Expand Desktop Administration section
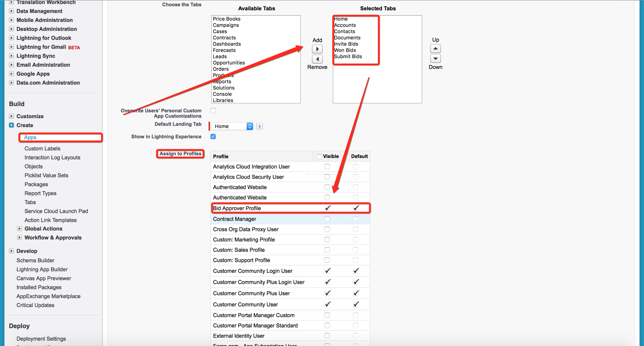This screenshot has height=346, width=644. tap(11, 29)
